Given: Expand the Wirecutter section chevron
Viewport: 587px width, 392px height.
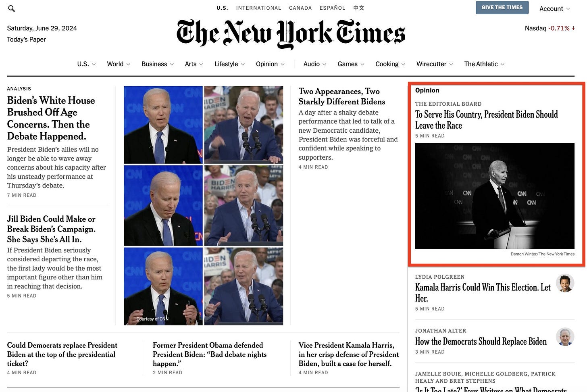Looking at the screenshot, I should [x=451, y=65].
